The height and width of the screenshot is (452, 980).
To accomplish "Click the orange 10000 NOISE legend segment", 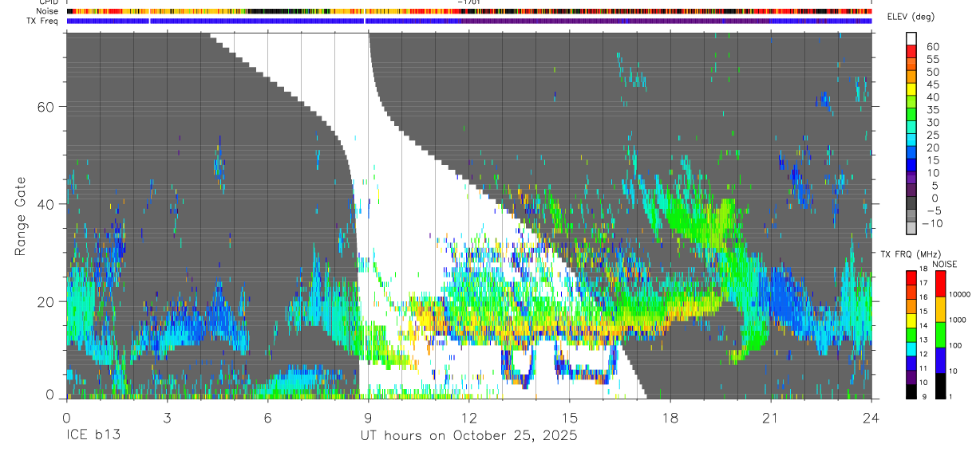I will pyautogui.click(x=940, y=309).
